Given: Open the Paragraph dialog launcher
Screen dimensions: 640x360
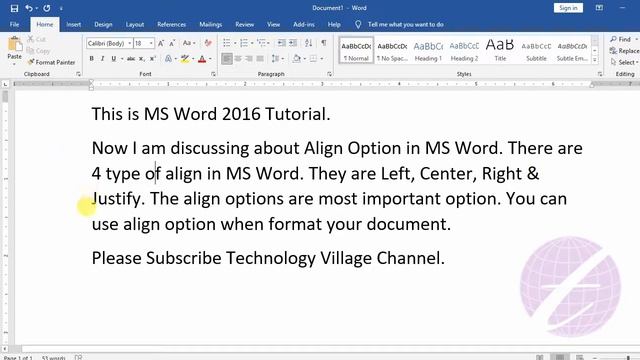Looking at the screenshot, I should point(329,74).
